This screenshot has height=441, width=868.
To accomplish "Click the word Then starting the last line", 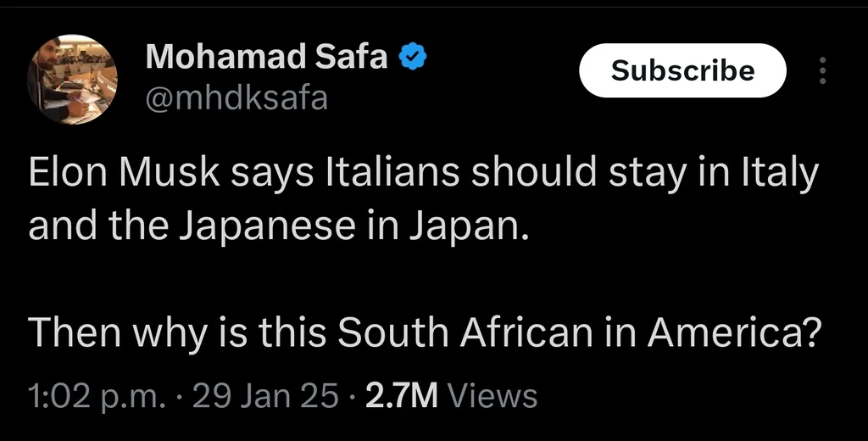I will pyautogui.click(x=75, y=332).
